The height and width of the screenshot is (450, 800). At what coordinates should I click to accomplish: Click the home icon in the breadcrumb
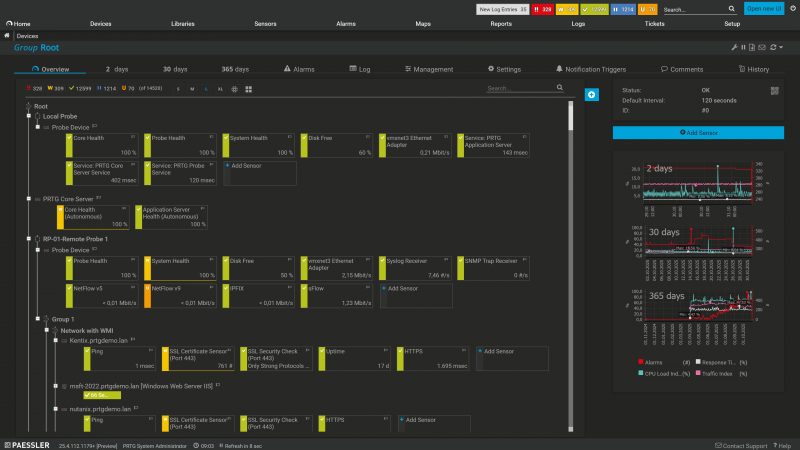pos(7,36)
